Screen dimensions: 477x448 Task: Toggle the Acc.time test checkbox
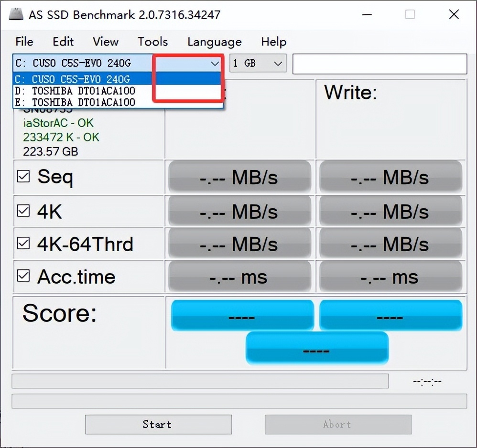pos(23,276)
